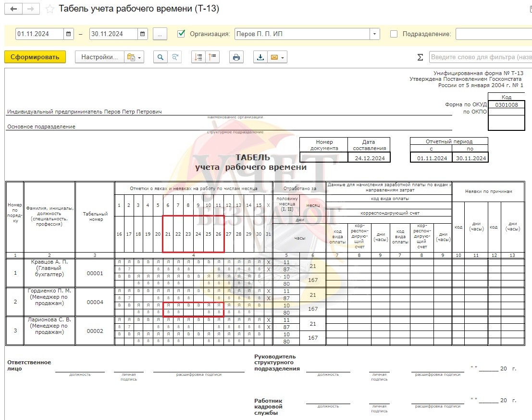Expand all groups icon
Image resolution: width=532 pixels, height=420 pixels.
click(x=198, y=57)
